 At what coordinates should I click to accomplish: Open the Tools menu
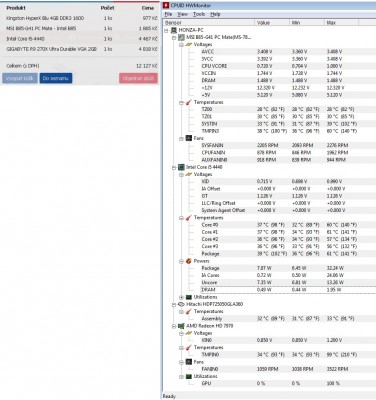click(x=199, y=14)
